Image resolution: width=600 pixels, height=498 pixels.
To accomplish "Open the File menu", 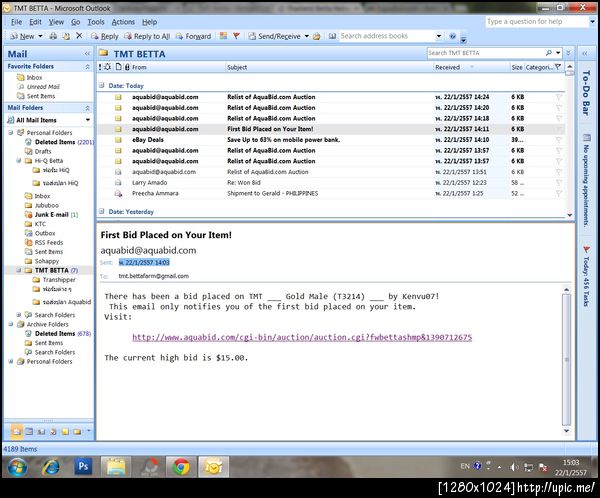I will pyautogui.click(x=16, y=22).
